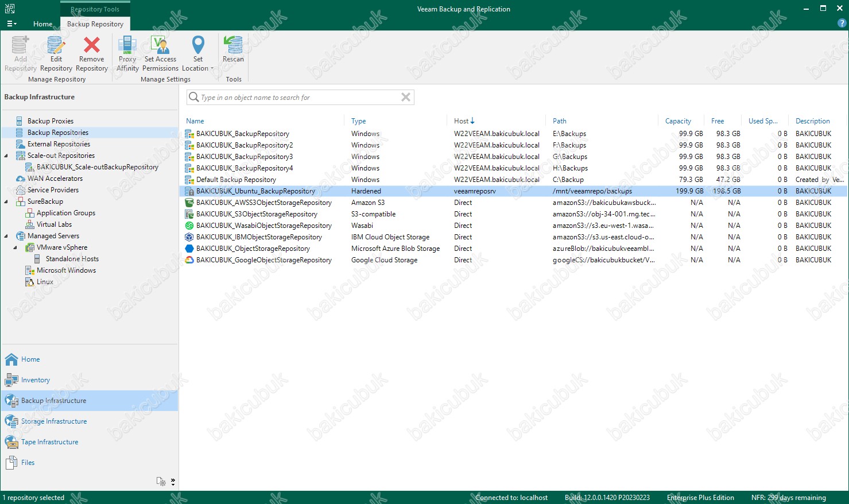Click the search magnifier icon
849x504 pixels.
click(194, 97)
